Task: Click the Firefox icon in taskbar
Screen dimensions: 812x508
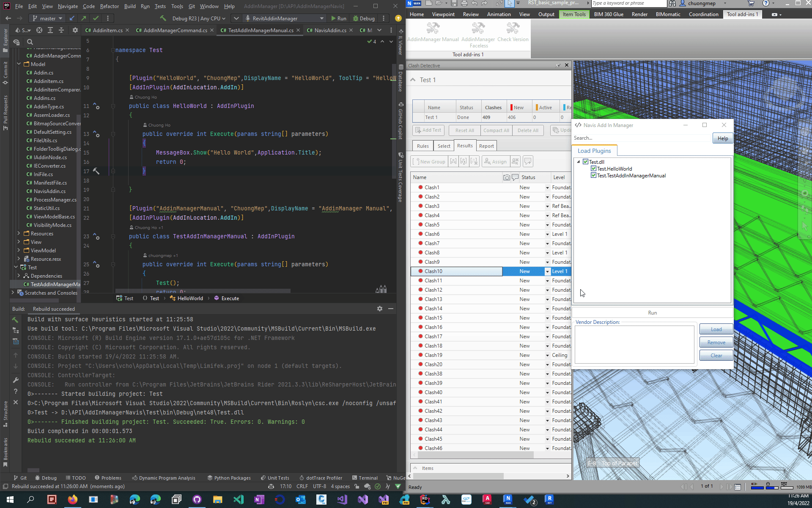Action: tap(73, 500)
